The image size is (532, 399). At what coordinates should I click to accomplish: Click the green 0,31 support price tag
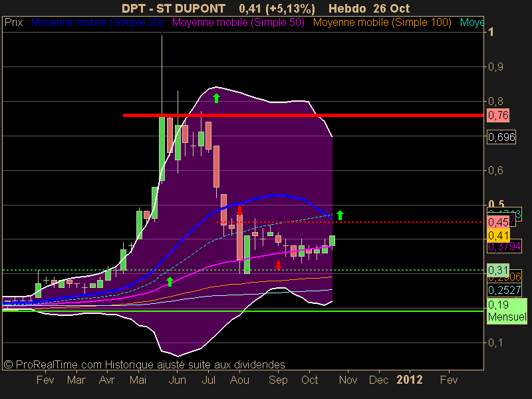[x=498, y=270]
